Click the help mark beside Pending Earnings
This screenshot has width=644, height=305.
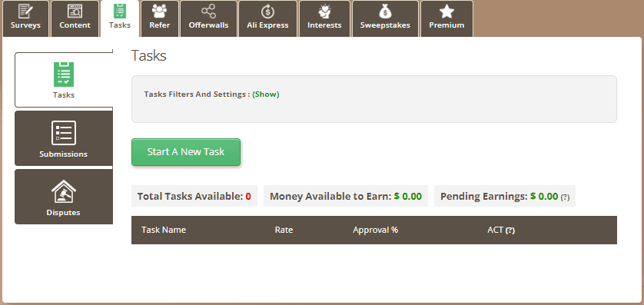click(565, 197)
